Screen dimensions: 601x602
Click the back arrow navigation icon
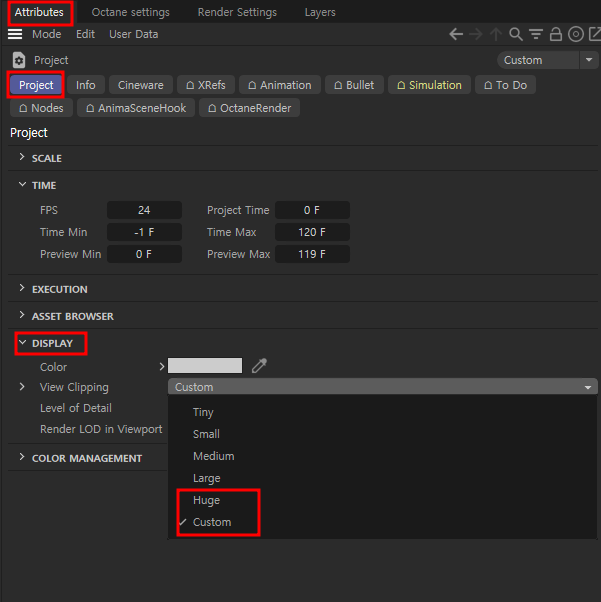pos(456,34)
